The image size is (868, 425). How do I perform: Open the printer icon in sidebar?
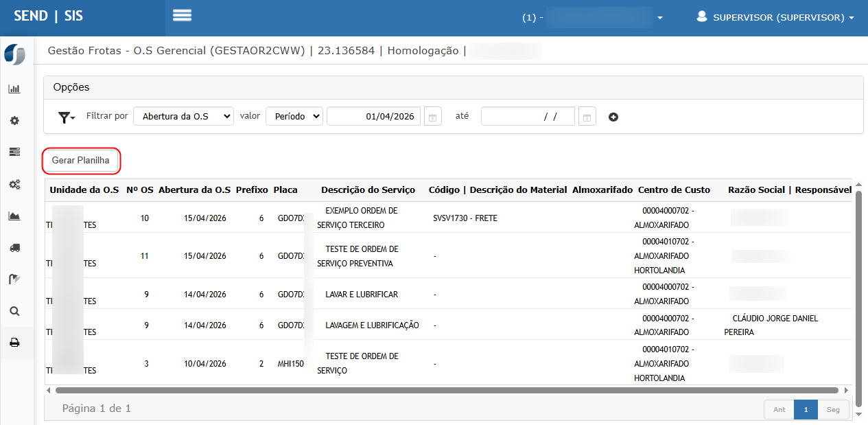(x=14, y=343)
